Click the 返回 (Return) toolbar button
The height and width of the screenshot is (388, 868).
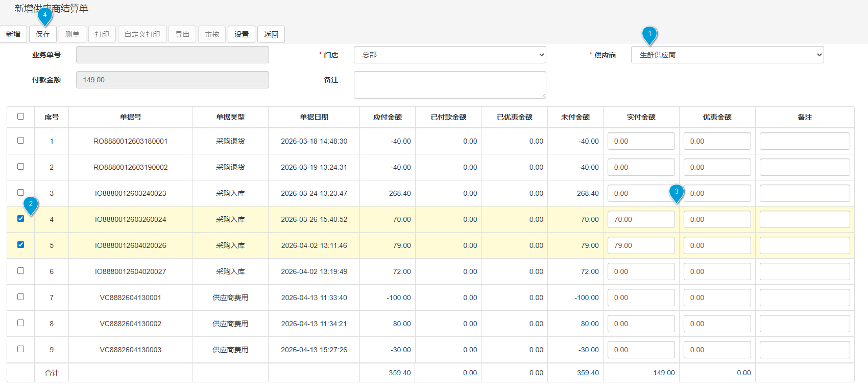coord(271,34)
